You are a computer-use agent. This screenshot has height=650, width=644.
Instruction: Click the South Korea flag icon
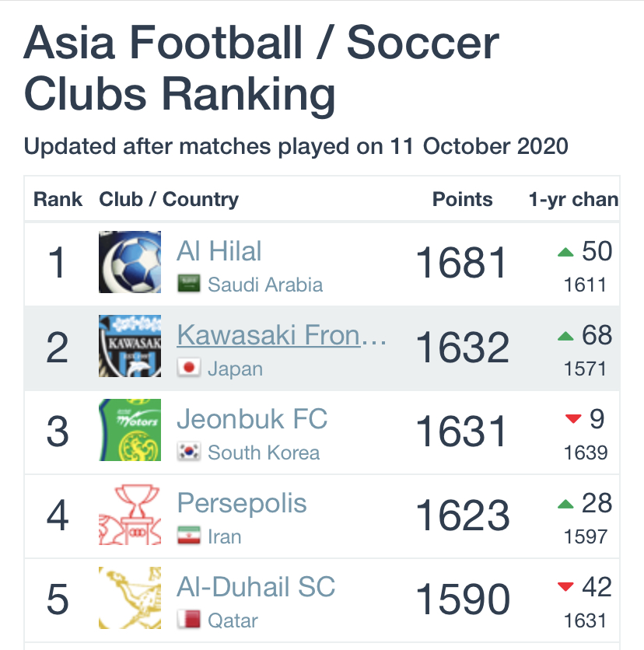pos(189,452)
